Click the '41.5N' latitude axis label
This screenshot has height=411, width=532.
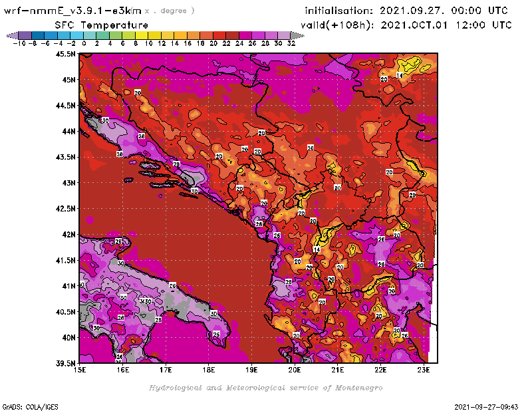coord(65,260)
